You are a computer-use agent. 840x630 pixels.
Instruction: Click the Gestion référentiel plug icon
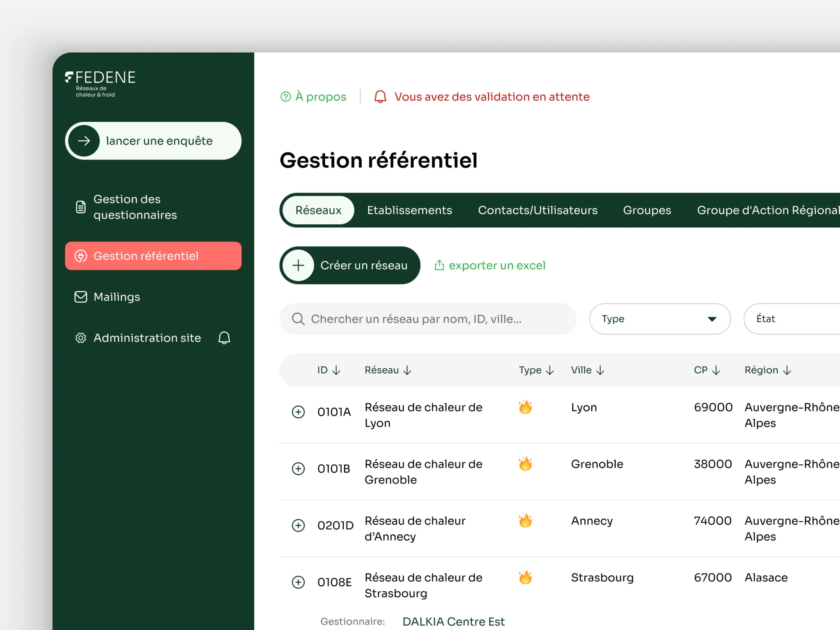coord(81,256)
